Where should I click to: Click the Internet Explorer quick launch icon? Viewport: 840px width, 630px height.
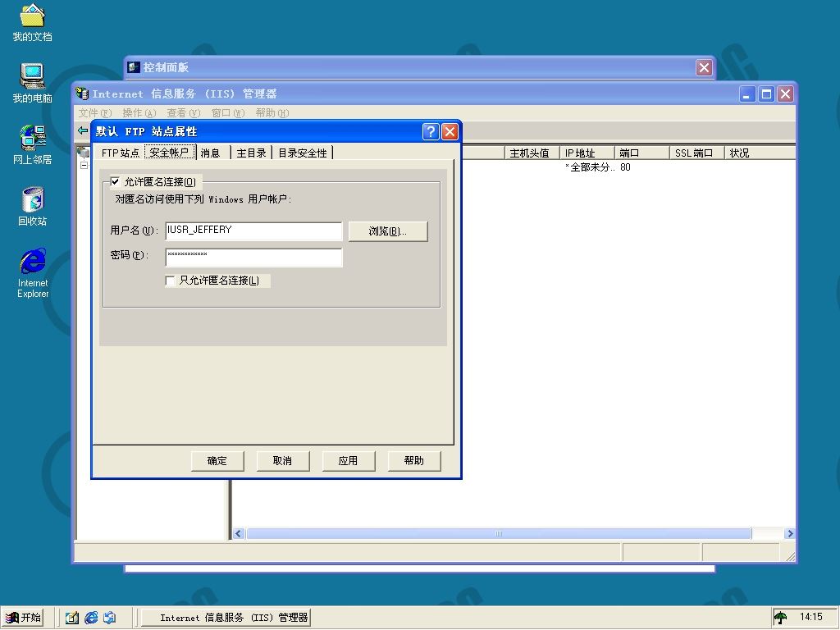point(91,618)
